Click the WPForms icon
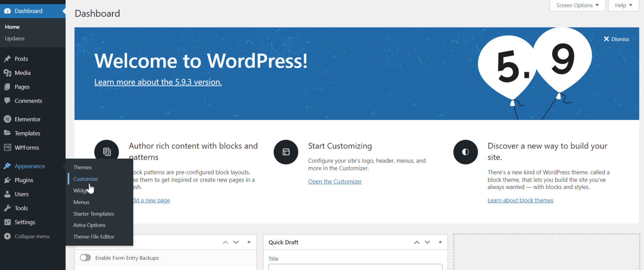Viewport: 644px width, 270px height. [7, 147]
